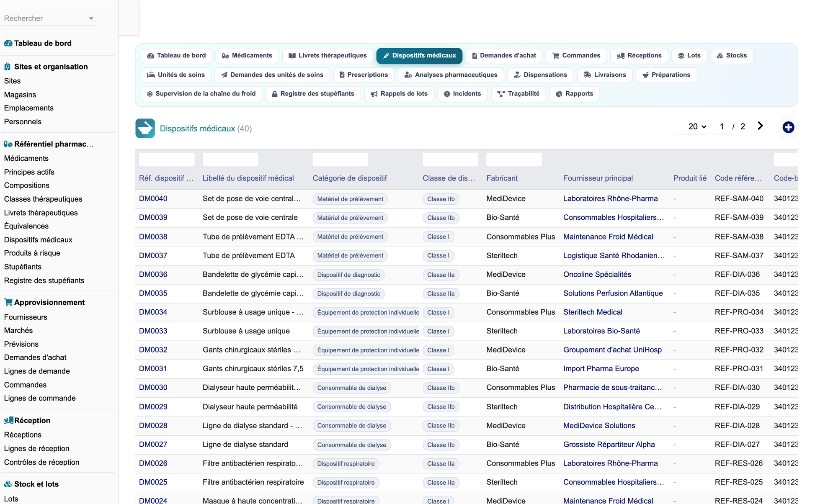The image size is (815, 504).
Task: Click Approvisionnement section heading
Action: (49, 303)
